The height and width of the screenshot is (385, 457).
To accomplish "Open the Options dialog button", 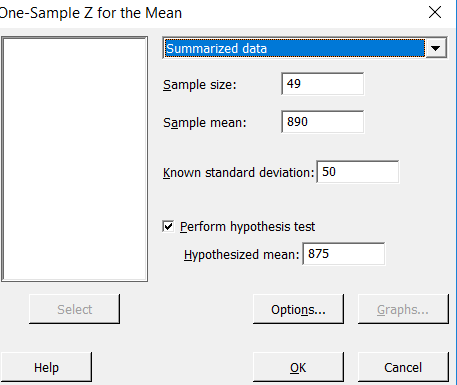I will point(298,309).
